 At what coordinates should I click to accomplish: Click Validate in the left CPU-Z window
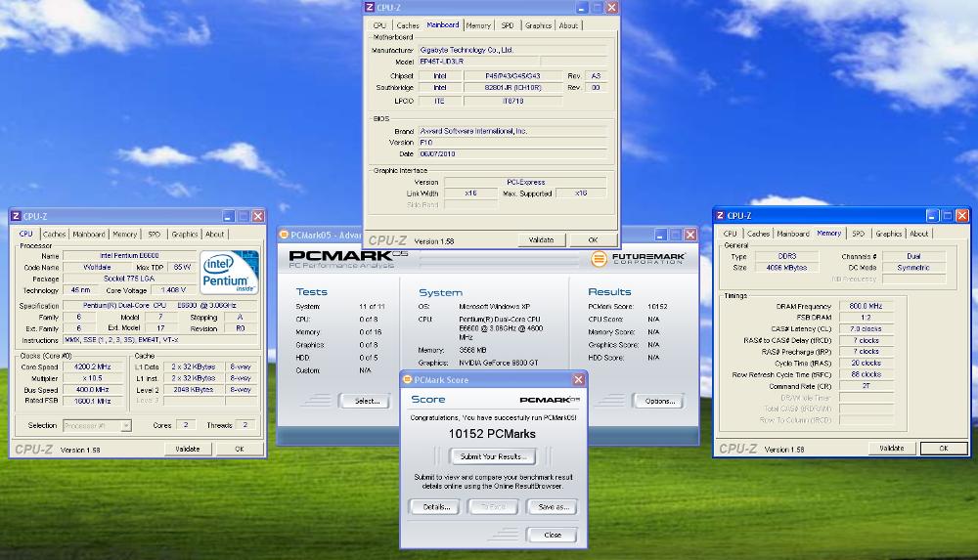pos(188,449)
